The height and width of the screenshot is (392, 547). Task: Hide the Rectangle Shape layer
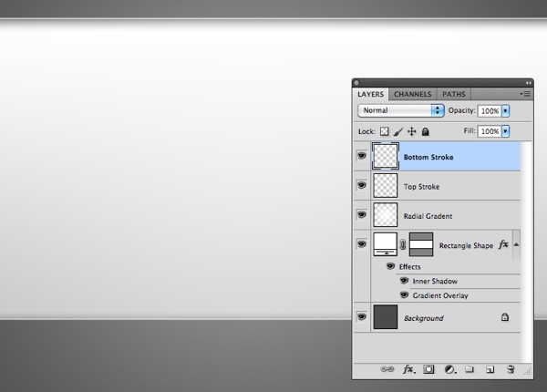[362, 243]
